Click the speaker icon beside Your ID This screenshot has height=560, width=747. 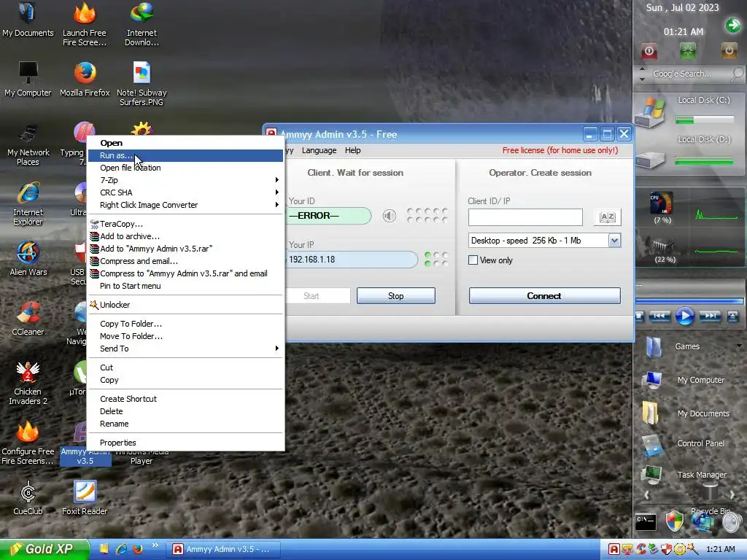pyautogui.click(x=390, y=216)
